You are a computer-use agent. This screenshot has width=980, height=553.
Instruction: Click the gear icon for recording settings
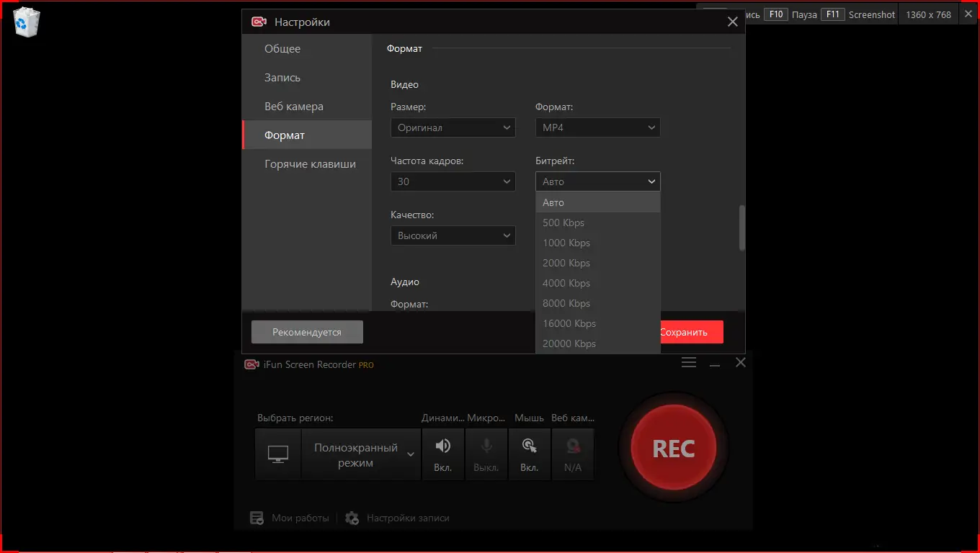pyautogui.click(x=352, y=518)
